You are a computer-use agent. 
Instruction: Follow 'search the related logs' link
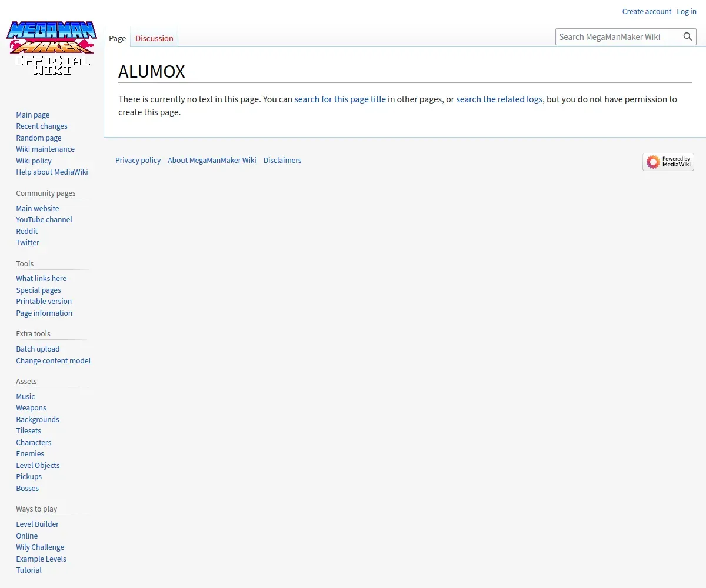pos(499,99)
